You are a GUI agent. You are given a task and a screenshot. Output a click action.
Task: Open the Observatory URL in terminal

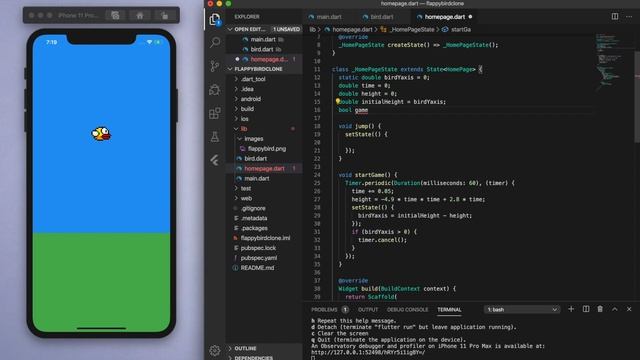pyautogui.click(x=368, y=352)
